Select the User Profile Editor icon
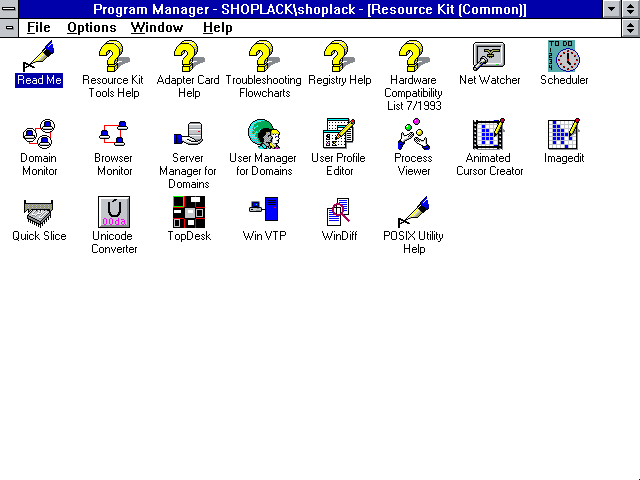Image resolution: width=640 pixels, height=480 pixels. point(339,134)
